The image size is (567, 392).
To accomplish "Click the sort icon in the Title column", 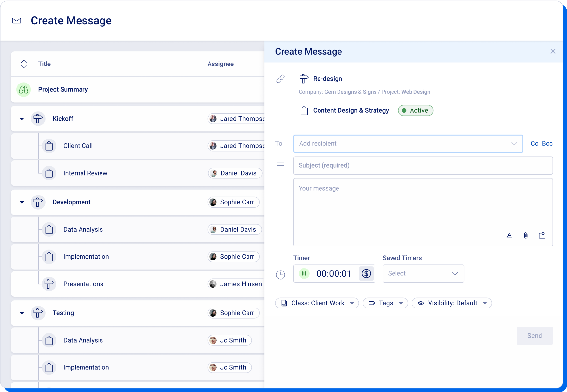I will tap(24, 64).
